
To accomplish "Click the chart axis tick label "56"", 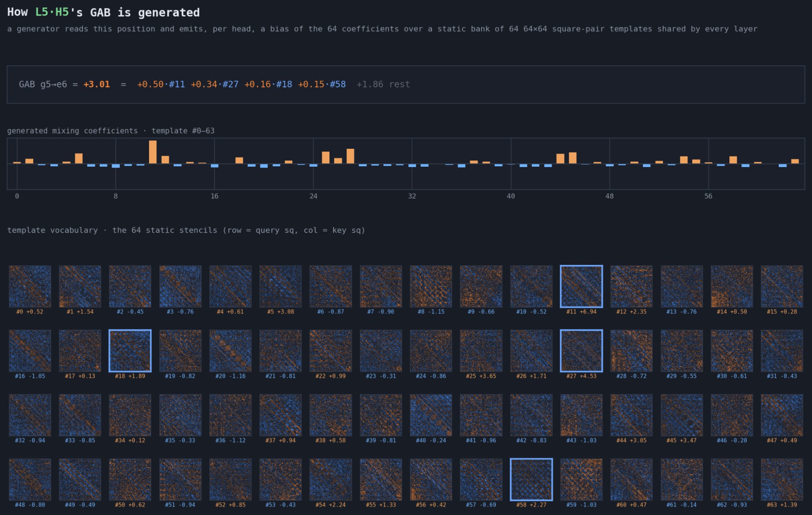I will click(708, 196).
